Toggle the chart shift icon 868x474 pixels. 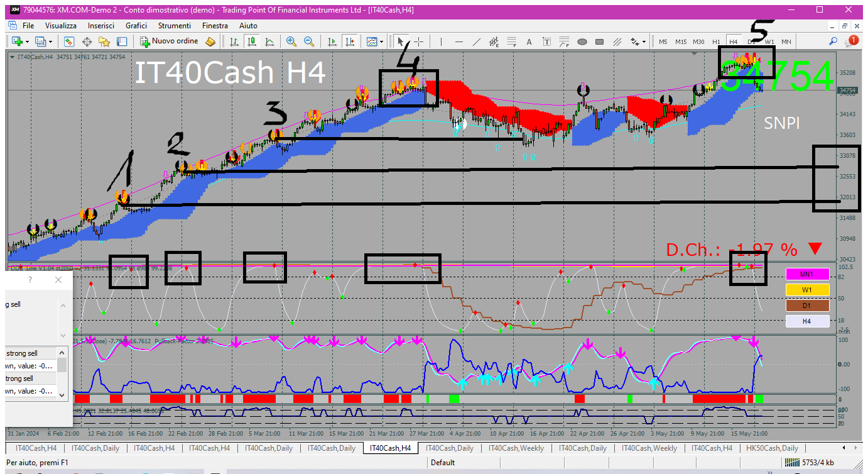(x=350, y=41)
